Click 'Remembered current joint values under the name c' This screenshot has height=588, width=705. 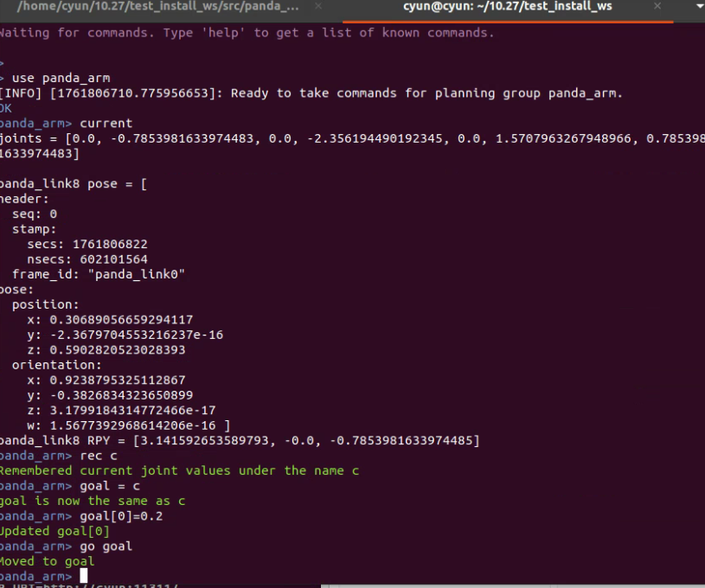(x=179, y=470)
